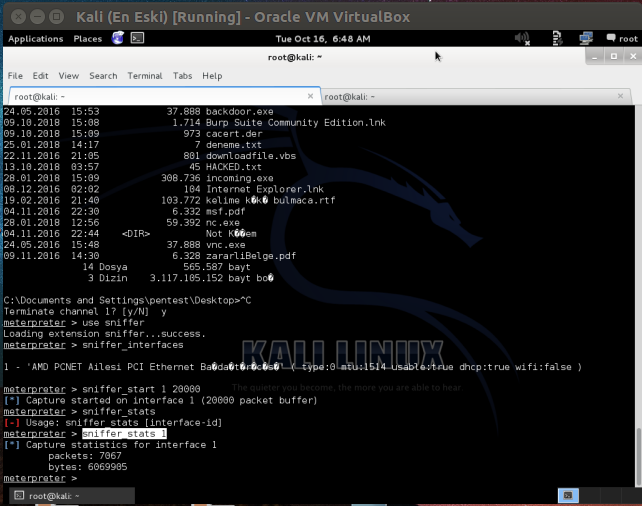Click the cacert.der file name
The width and height of the screenshot is (642, 506).
(234, 133)
